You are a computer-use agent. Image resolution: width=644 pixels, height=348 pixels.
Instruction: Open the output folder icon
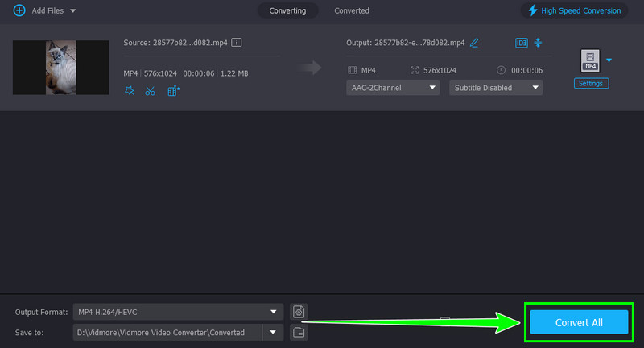pyautogui.click(x=299, y=332)
